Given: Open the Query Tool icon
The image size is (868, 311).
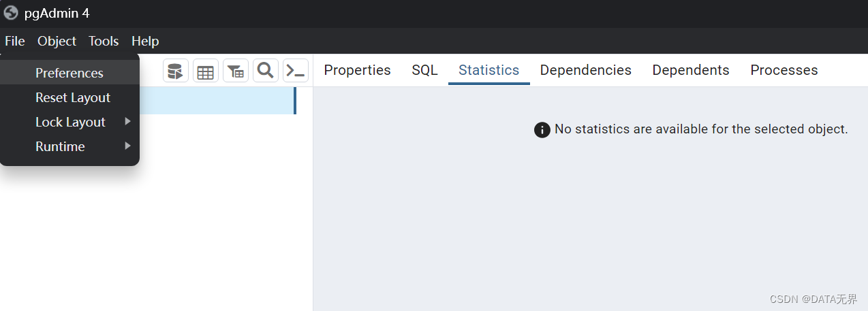Looking at the screenshot, I should (x=176, y=71).
